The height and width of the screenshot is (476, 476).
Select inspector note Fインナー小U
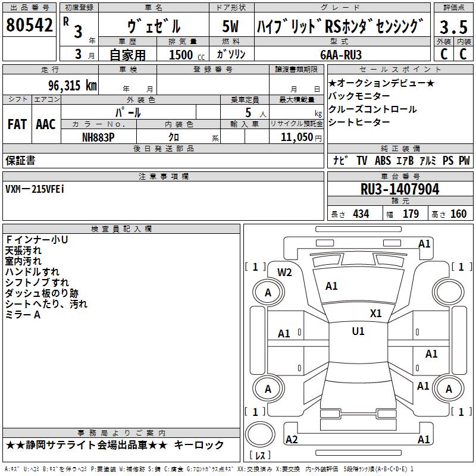pos(36,240)
